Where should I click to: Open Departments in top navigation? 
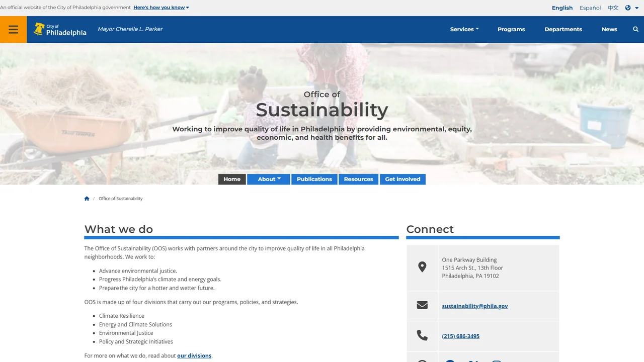click(x=563, y=29)
